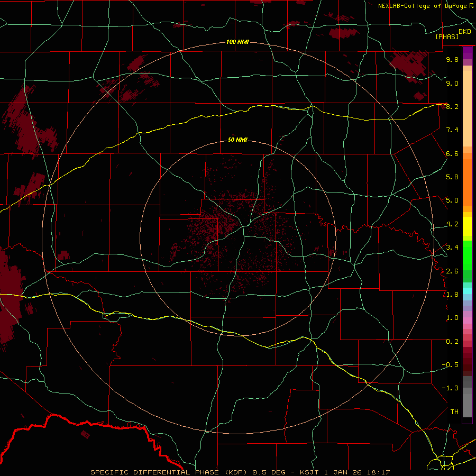
Task: Click the 6.6 scale value
Action: pos(452,153)
